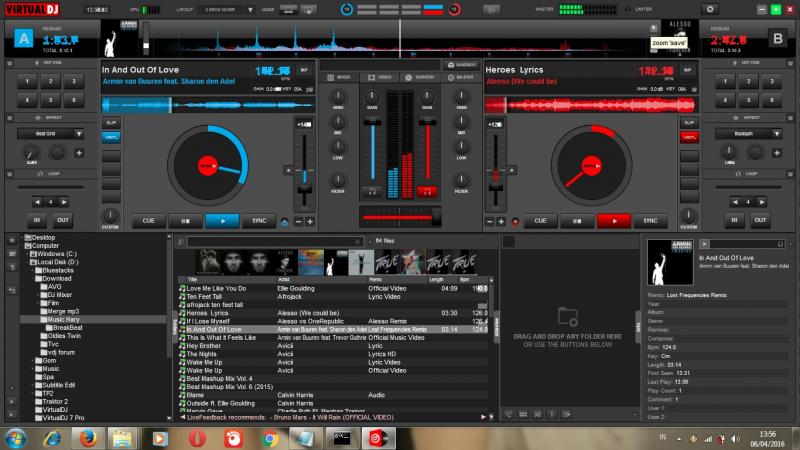This screenshot has width=800, height=450.
Task: Set loop OUT point on deck B
Action: coord(760,220)
